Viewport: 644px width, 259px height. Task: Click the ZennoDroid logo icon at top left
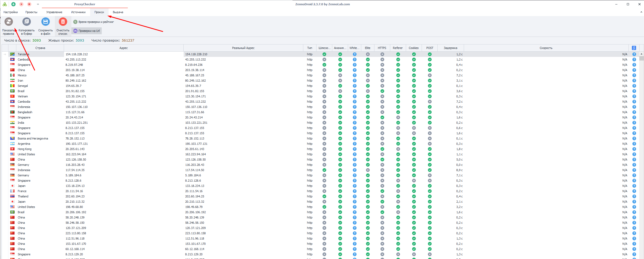[5, 4]
